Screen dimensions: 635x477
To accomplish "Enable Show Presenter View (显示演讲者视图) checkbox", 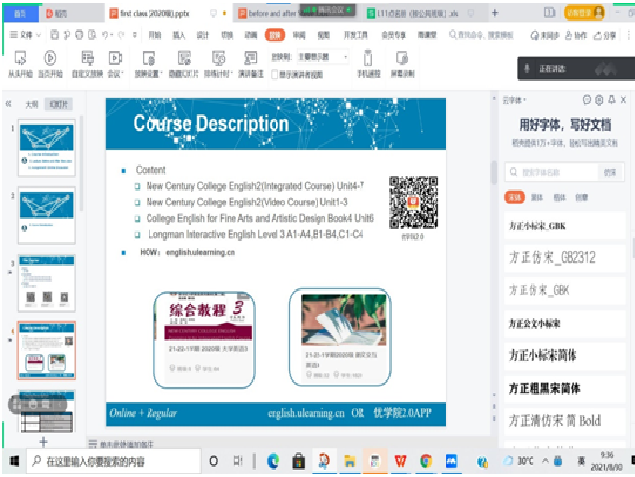I will click(x=274, y=75).
